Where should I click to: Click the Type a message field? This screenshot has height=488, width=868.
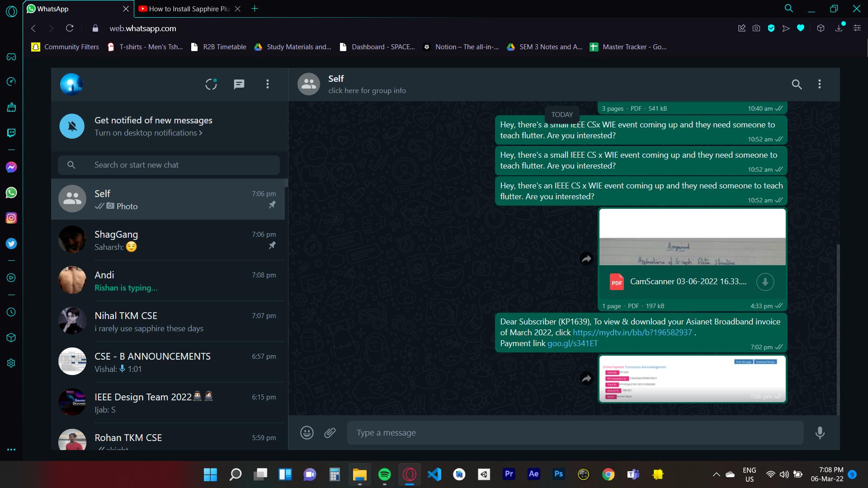click(574, 433)
